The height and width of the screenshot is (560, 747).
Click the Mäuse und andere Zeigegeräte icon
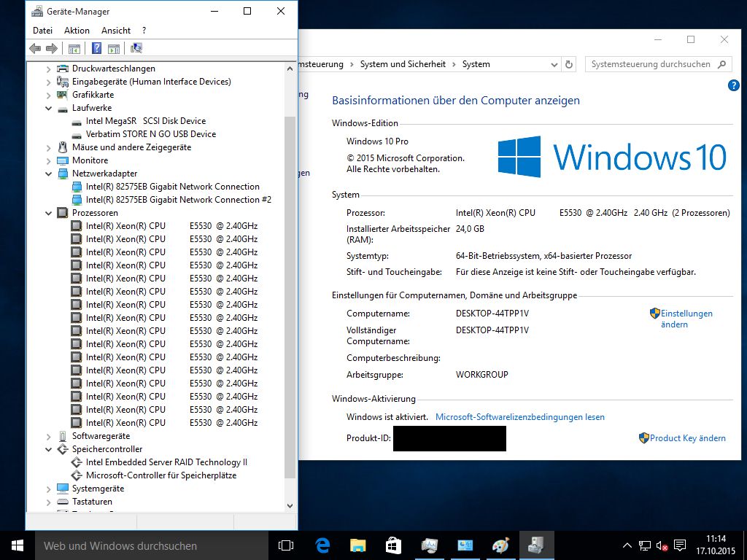(x=63, y=147)
